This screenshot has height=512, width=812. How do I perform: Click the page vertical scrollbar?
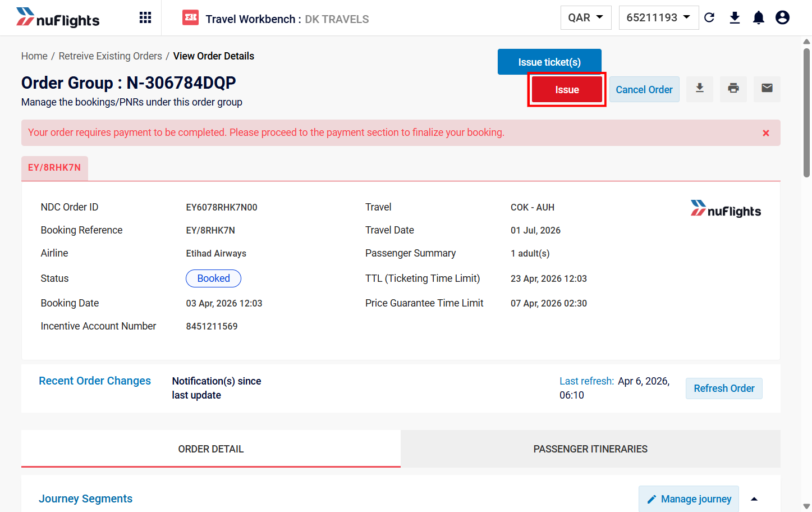806,112
